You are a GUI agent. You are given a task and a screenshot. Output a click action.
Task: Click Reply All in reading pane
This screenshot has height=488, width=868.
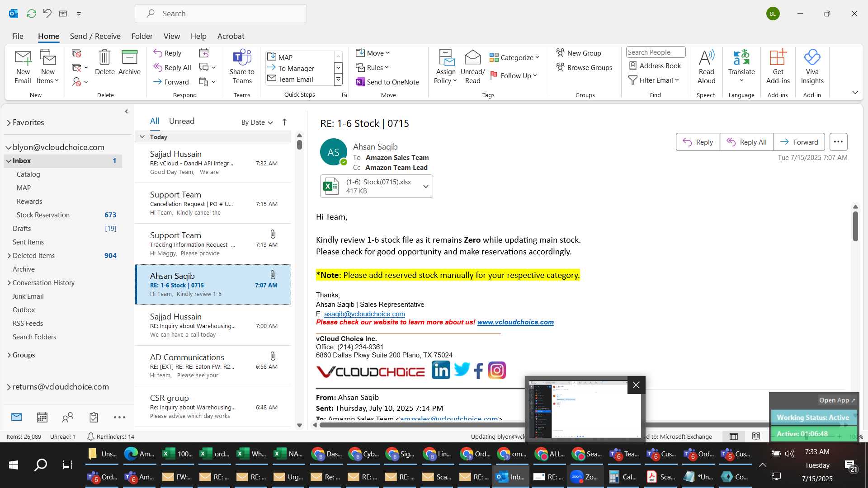click(x=746, y=142)
